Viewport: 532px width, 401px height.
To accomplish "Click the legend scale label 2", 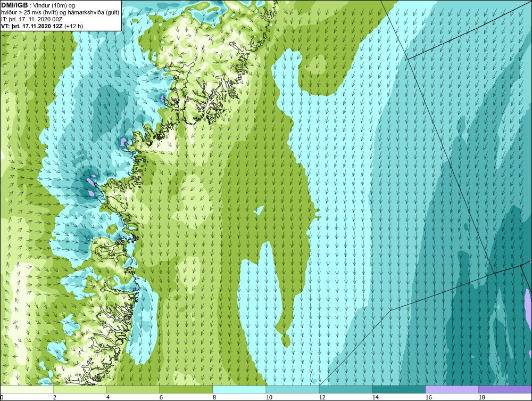I will pyautogui.click(x=55, y=397).
